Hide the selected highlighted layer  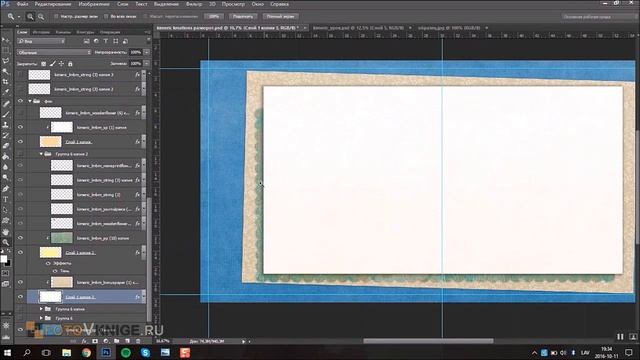20,297
